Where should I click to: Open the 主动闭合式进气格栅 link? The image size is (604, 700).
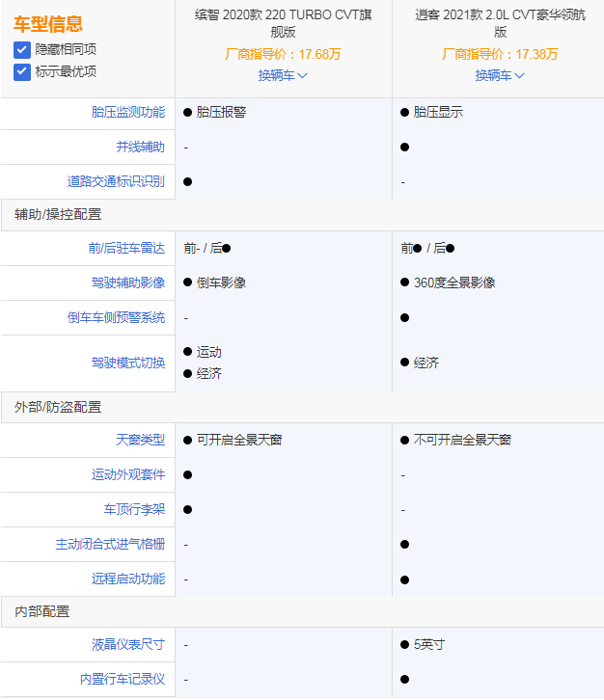click(110, 544)
